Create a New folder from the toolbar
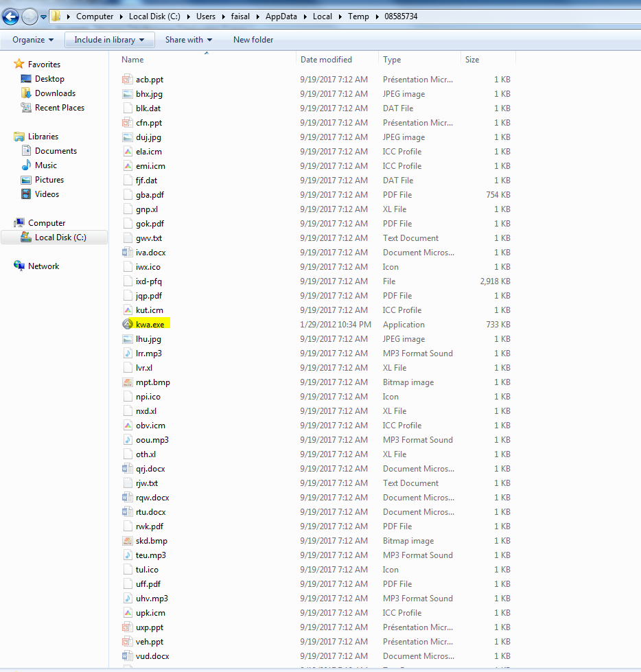 253,40
